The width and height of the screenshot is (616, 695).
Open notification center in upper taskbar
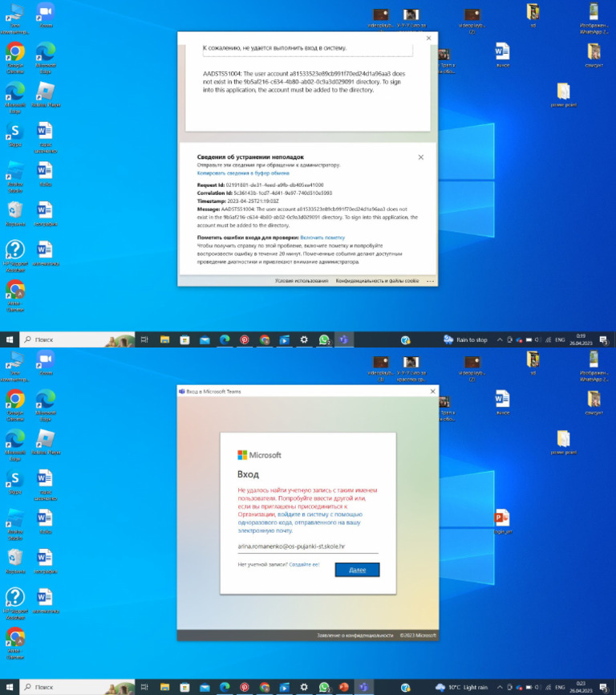point(604,340)
